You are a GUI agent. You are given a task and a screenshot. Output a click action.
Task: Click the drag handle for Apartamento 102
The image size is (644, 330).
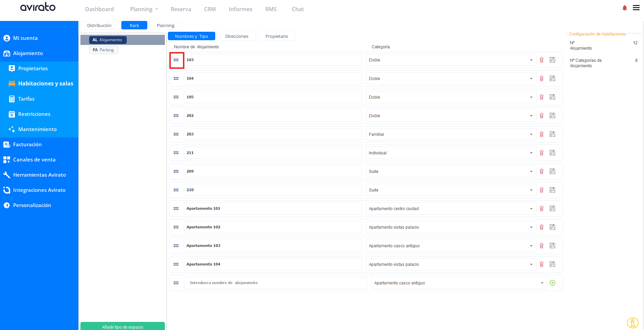click(x=176, y=227)
